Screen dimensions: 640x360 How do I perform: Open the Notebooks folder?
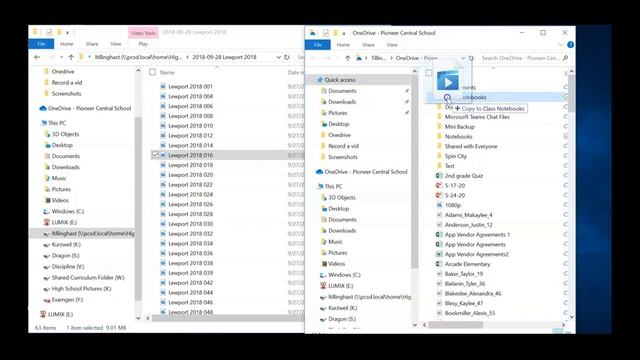(x=458, y=136)
